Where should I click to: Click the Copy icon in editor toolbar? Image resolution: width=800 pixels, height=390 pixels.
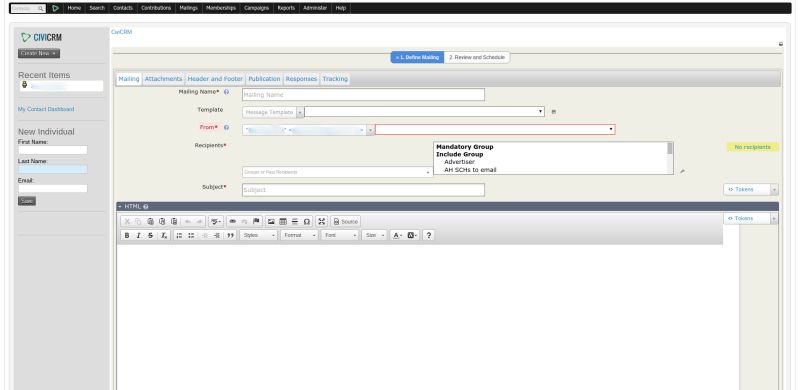[138, 222]
